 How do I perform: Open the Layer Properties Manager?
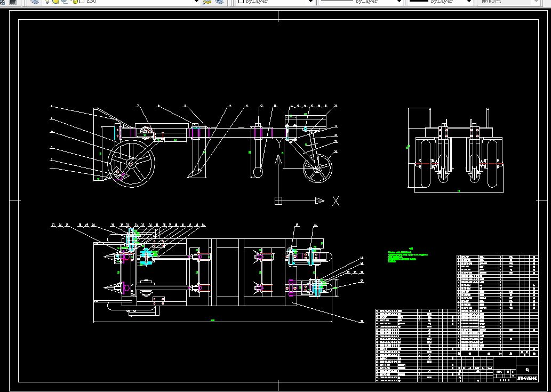[35, 2]
